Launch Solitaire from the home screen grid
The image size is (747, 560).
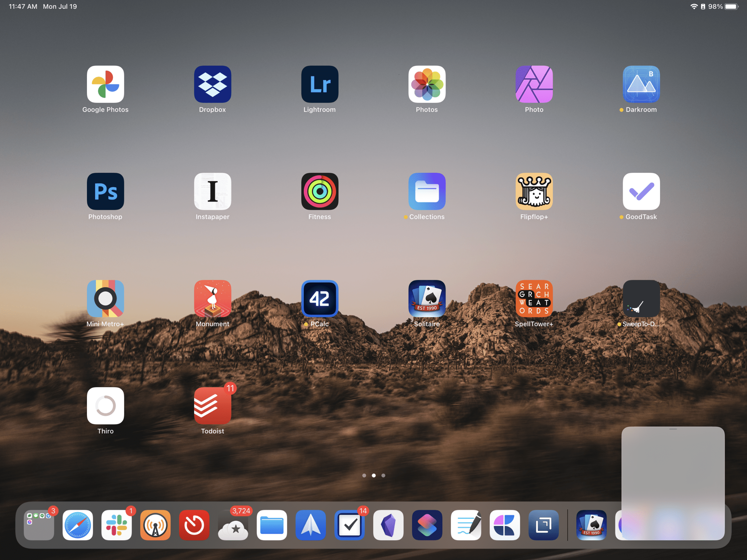(x=427, y=299)
